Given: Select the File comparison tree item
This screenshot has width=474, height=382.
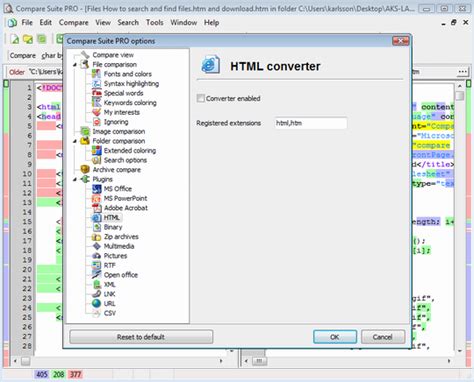Looking at the screenshot, I should [x=114, y=64].
